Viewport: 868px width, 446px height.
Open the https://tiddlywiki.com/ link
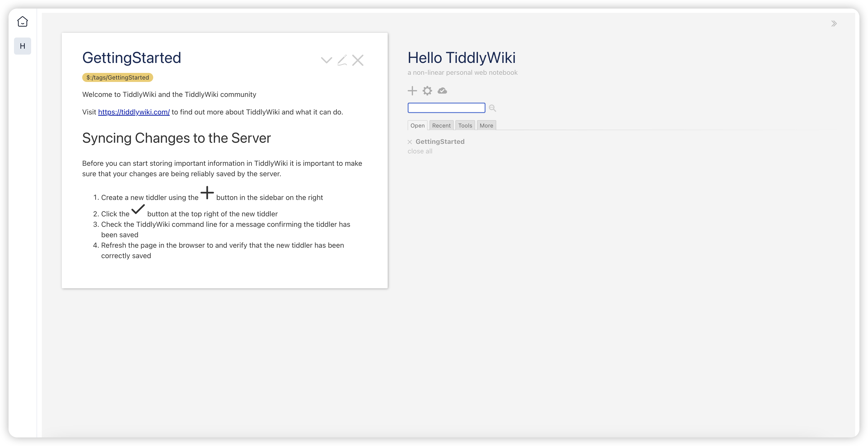[134, 112]
